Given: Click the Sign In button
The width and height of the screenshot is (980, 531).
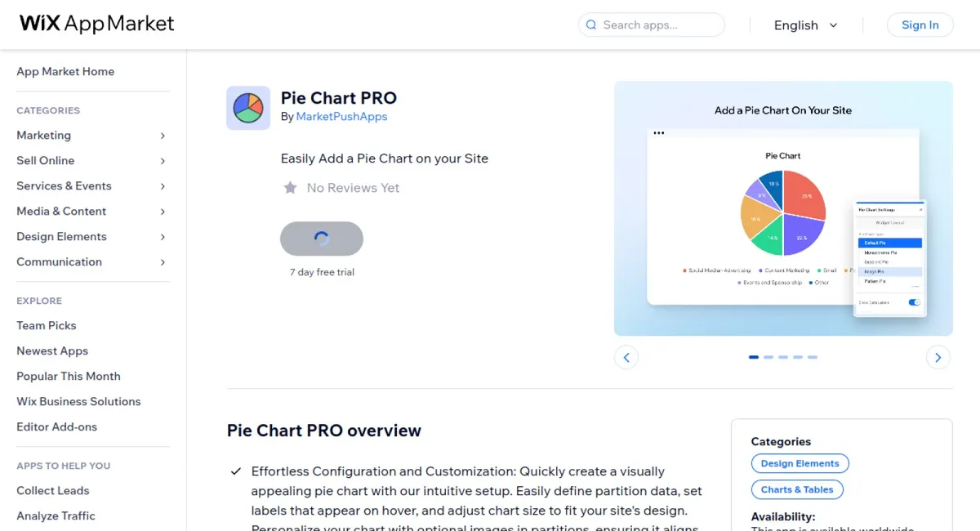Looking at the screenshot, I should [x=920, y=25].
